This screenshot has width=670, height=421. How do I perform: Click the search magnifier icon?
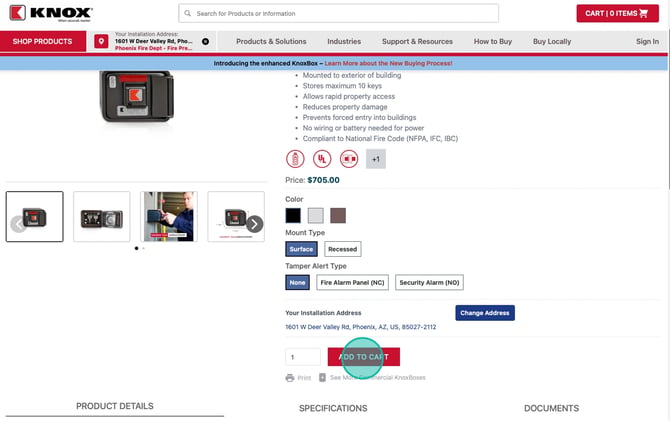point(188,13)
